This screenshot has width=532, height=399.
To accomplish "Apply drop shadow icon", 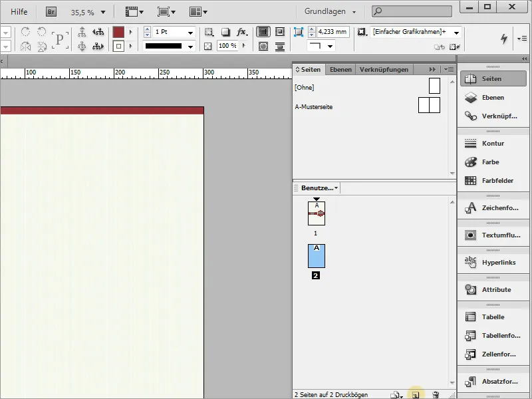I will pos(225,32).
